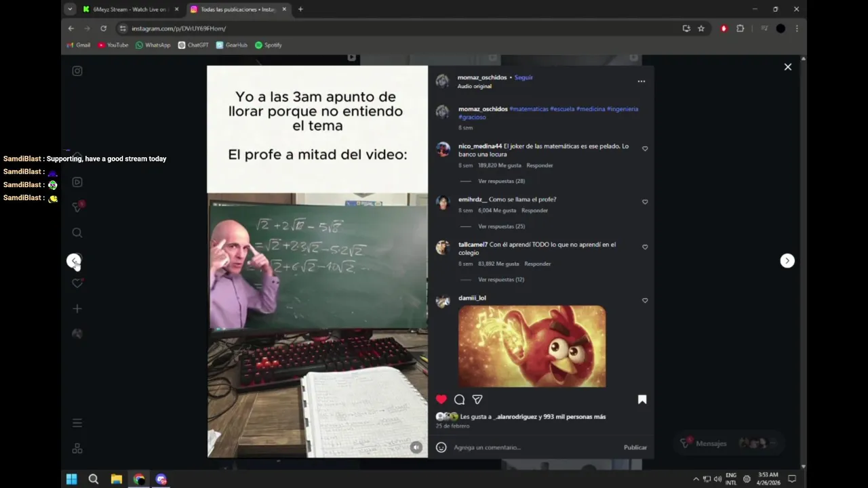Open the YouTube bookmark

pos(113,45)
